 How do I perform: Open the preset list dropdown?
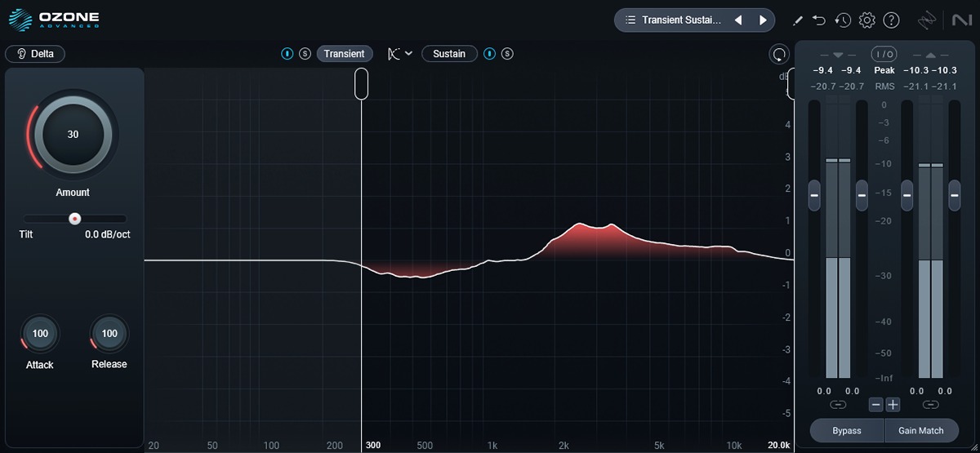click(674, 20)
